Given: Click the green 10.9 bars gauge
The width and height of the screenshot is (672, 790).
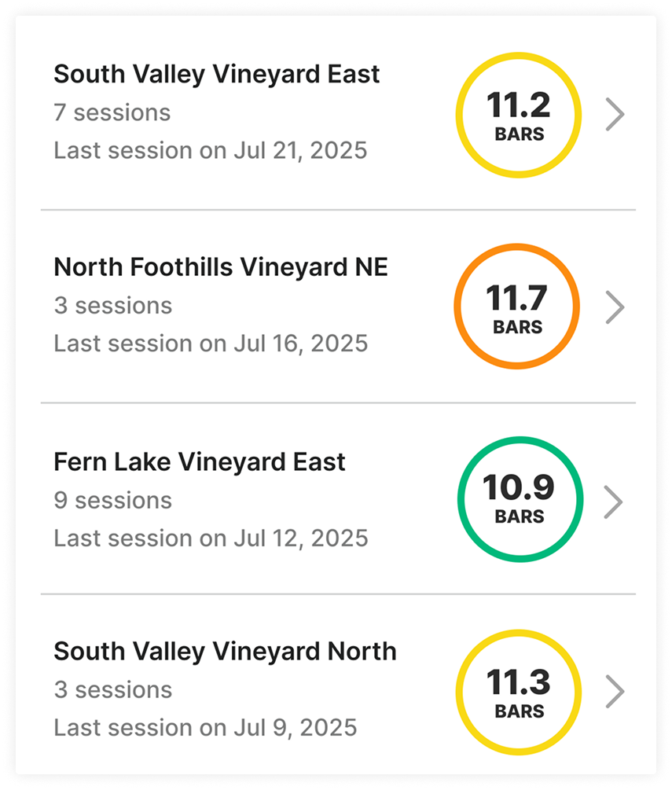Looking at the screenshot, I should coord(519,499).
